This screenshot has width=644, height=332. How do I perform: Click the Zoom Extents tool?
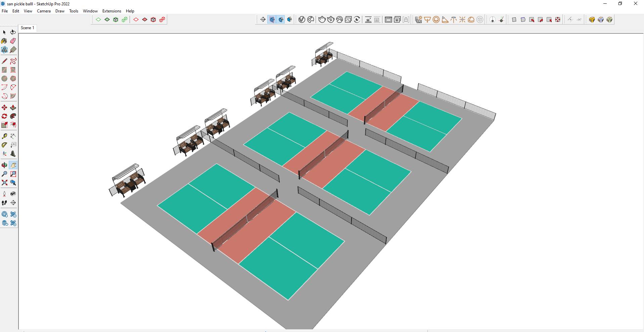point(4,183)
